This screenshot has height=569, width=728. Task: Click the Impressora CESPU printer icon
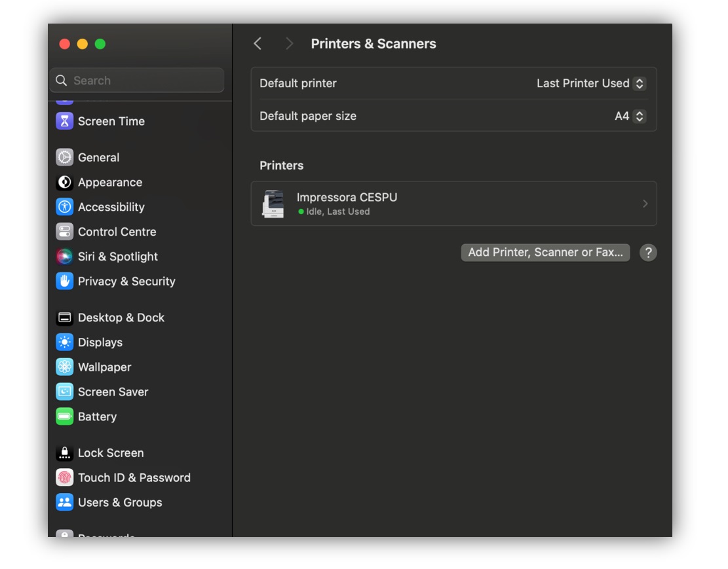pos(273,204)
